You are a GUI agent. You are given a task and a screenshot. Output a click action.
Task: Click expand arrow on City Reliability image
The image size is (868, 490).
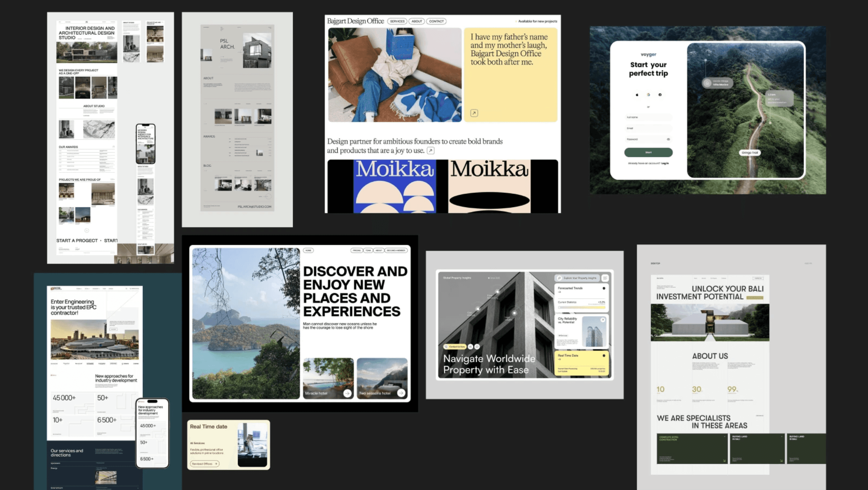point(603,320)
